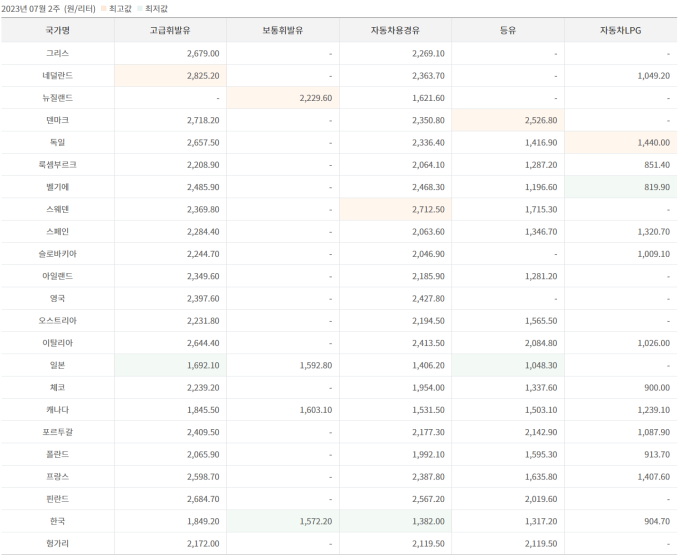Select the 영국 country row label
Viewport: 680px width, 557px height.
pos(57,298)
